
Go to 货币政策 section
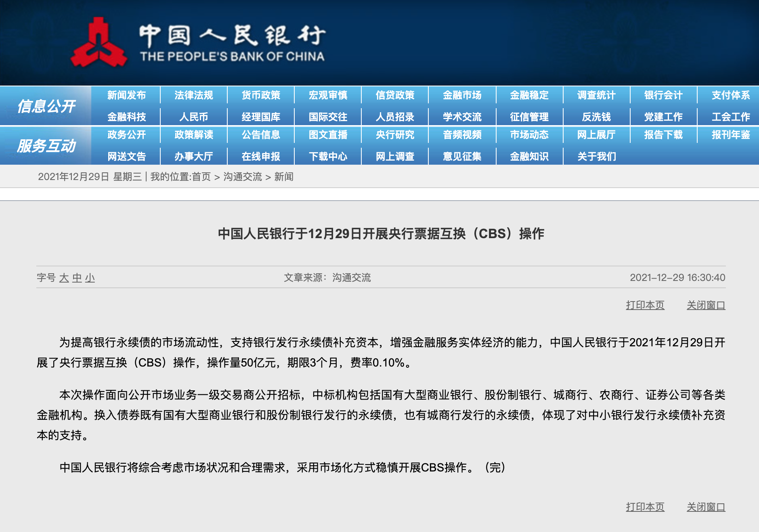coord(261,95)
